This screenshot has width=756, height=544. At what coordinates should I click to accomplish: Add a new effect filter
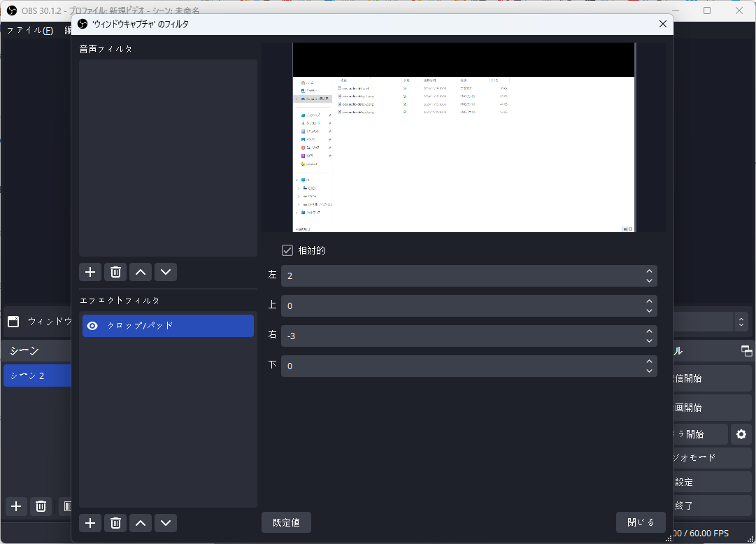[x=90, y=522]
